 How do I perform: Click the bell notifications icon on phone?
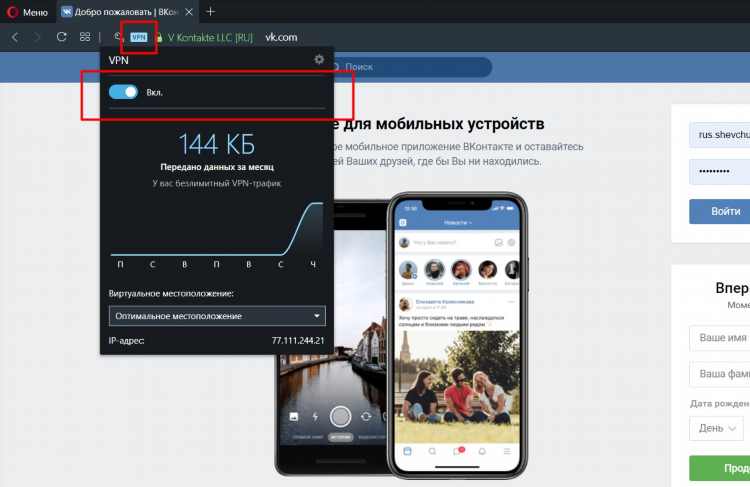tap(482, 451)
